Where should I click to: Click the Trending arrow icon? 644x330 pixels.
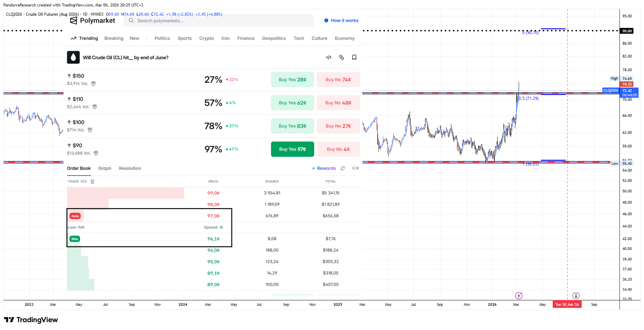tap(73, 38)
